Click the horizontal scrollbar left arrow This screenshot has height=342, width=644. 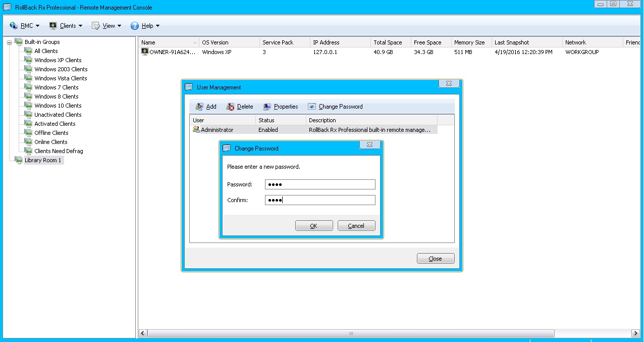(x=143, y=333)
